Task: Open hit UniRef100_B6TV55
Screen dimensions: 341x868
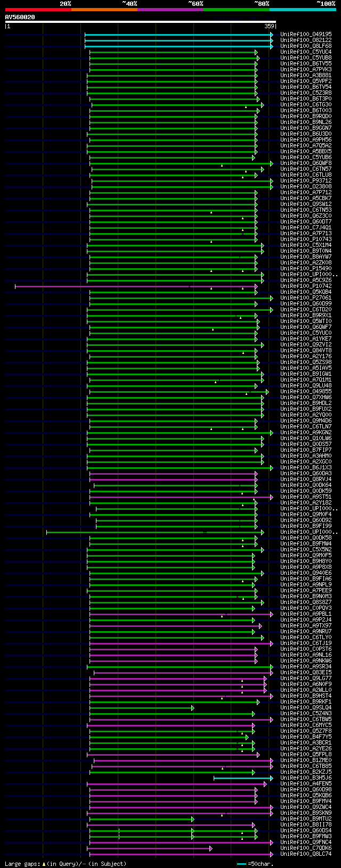Action: pyautogui.click(x=306, y=63)
